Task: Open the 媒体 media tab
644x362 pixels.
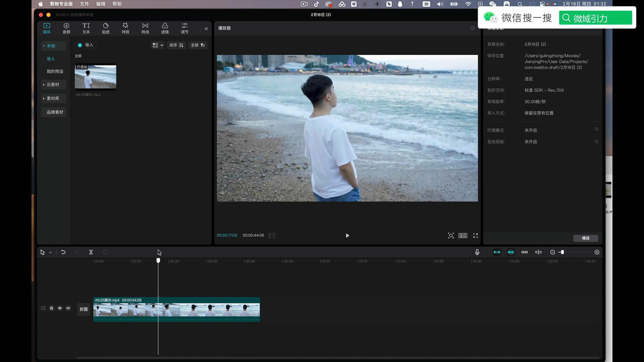Action: coord(47,28)
